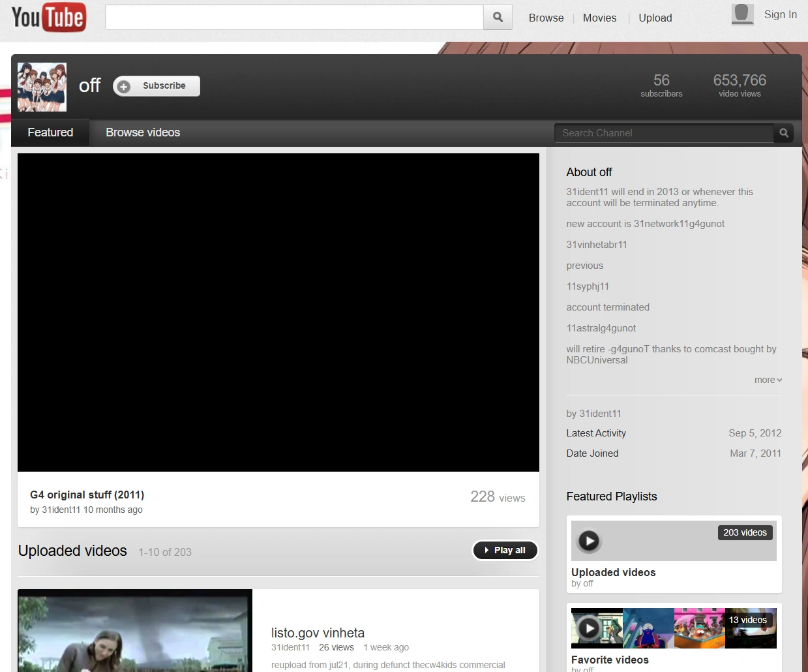Open the listo.gov vinheta video thumbnail

[135, 630]
